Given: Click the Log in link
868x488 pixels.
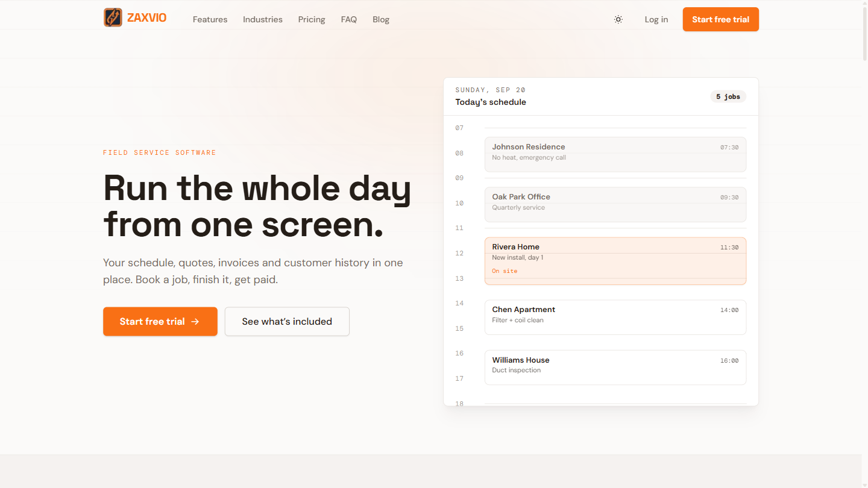Looking at the screenshot, I should pyautogui.click(x=656, y=19).
